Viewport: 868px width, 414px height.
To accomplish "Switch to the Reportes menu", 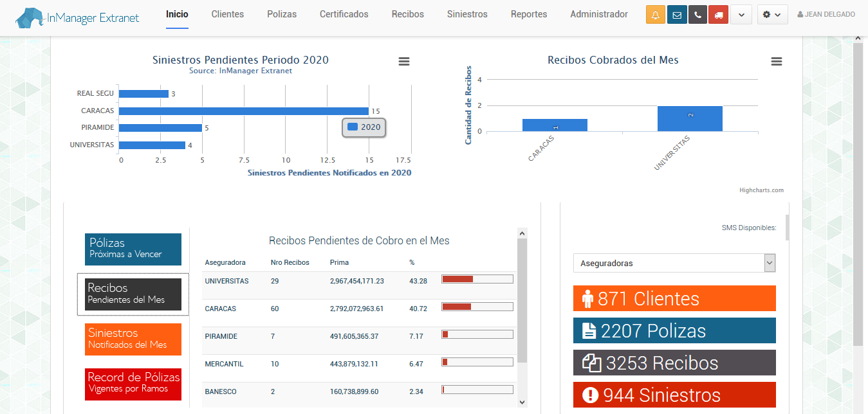I will [x=529, y=14].
